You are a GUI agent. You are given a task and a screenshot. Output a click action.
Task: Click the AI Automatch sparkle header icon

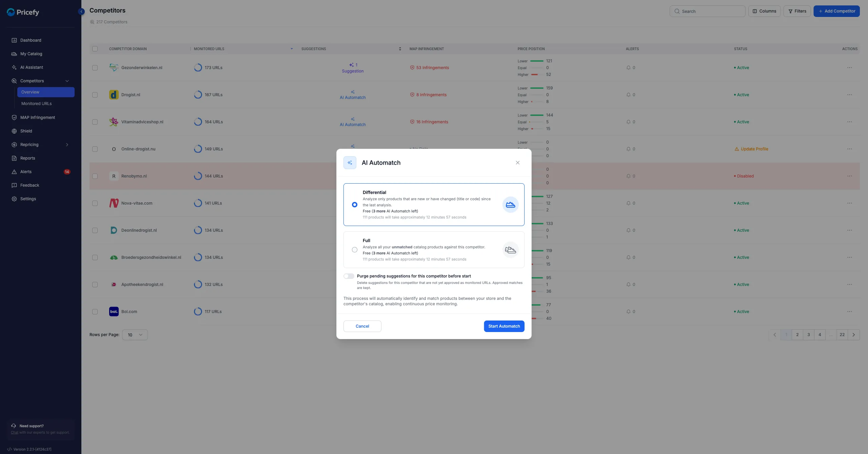click(x=350, y=163)
